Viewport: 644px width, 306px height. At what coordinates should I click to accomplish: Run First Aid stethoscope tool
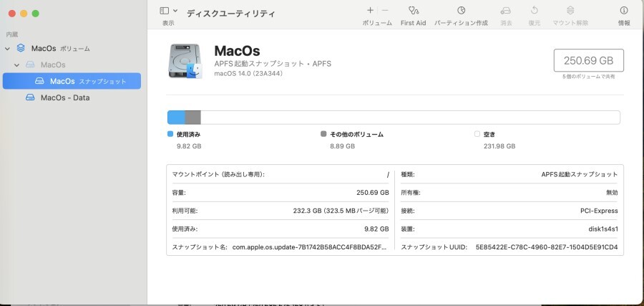click(413, 10)
